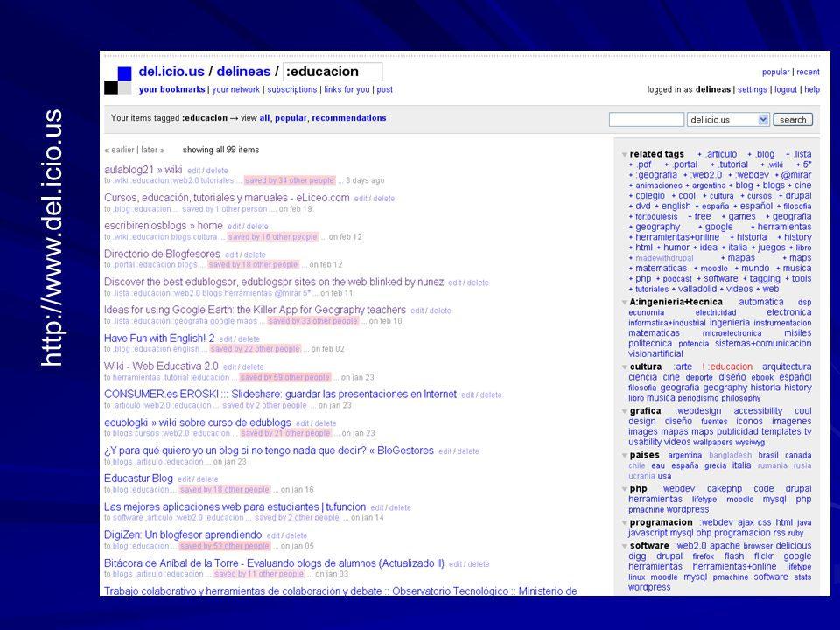840x630 pixels.
Task: Select the bangladesh tag under paises
Action: pos(730,455)
